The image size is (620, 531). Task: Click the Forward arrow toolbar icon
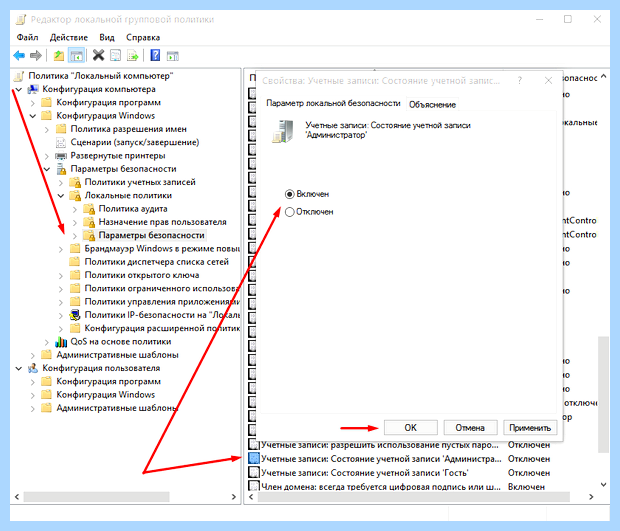pyautogui.click(x=36, y=55)
